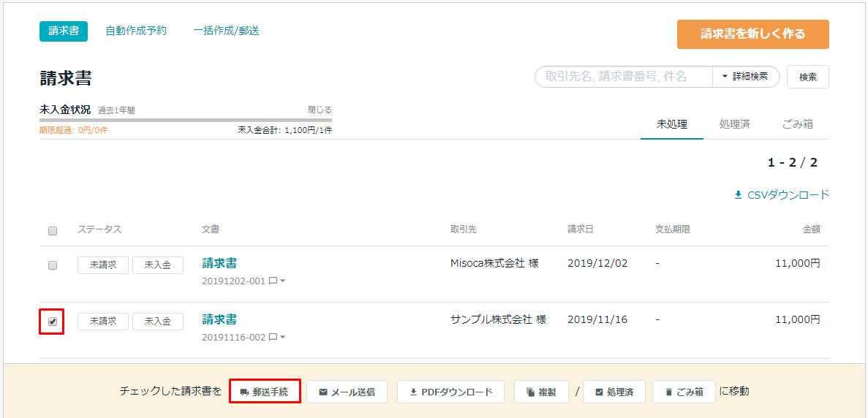Click the ごみ箱 action button
Image resolution: width=868 pixels, height=418 pixels.
pos(684,392)
